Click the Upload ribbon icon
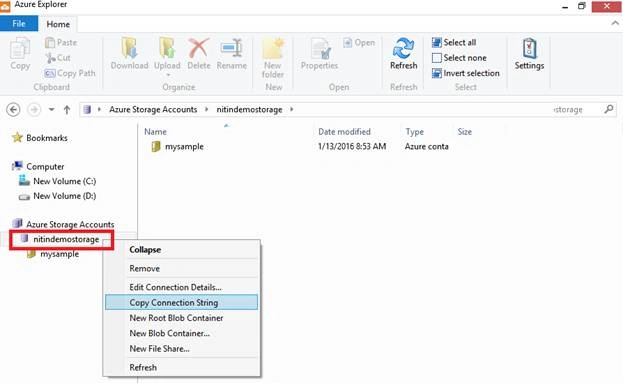The height and width of the screenshot is (383, 623). click(x=167, y=54)
